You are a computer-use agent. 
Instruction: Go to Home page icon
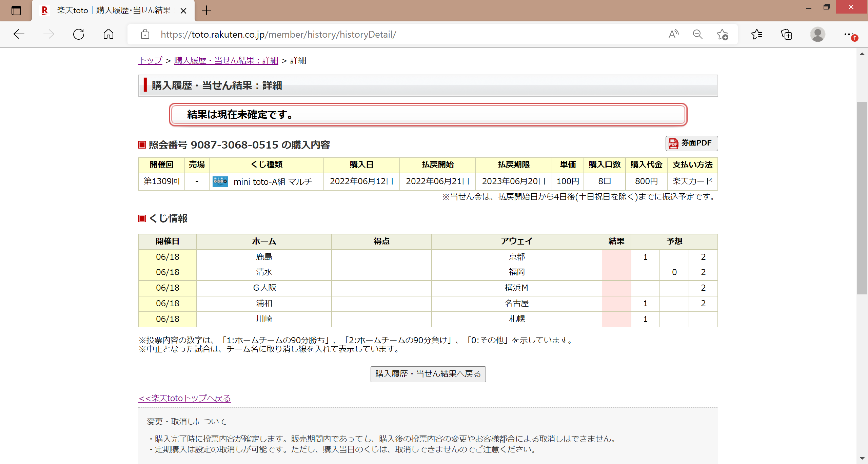pyautogui.click(x=108, y=34)
